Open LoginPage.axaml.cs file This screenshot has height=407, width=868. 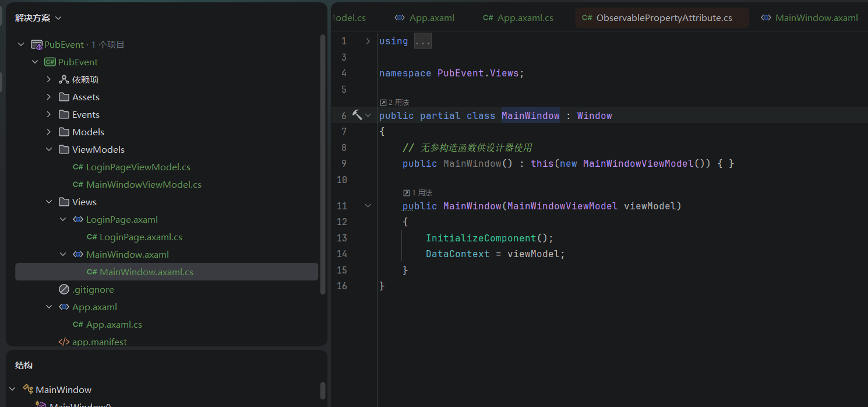[x=141, y=237]
